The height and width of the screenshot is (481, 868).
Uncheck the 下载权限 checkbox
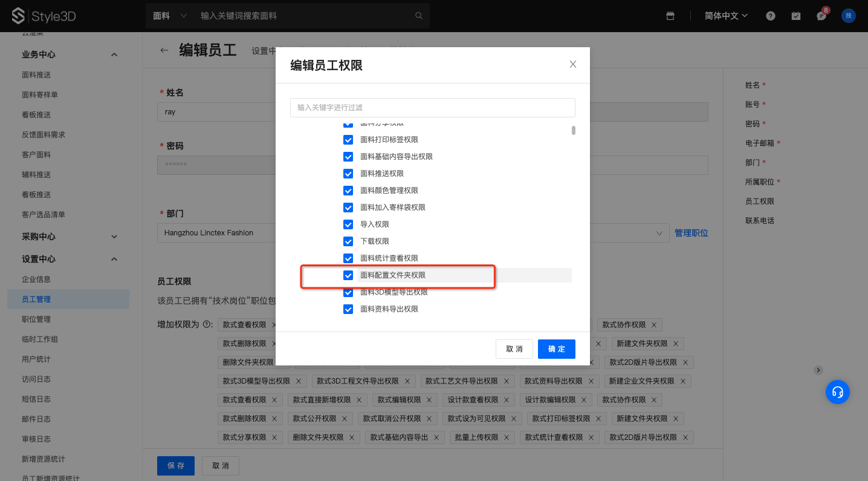(x=348, y=241)
